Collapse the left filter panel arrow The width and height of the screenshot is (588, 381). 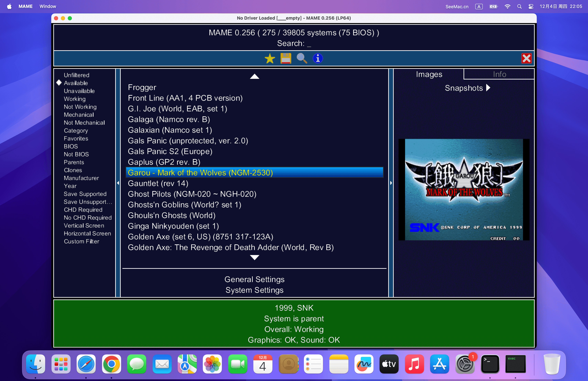(118, 183)
